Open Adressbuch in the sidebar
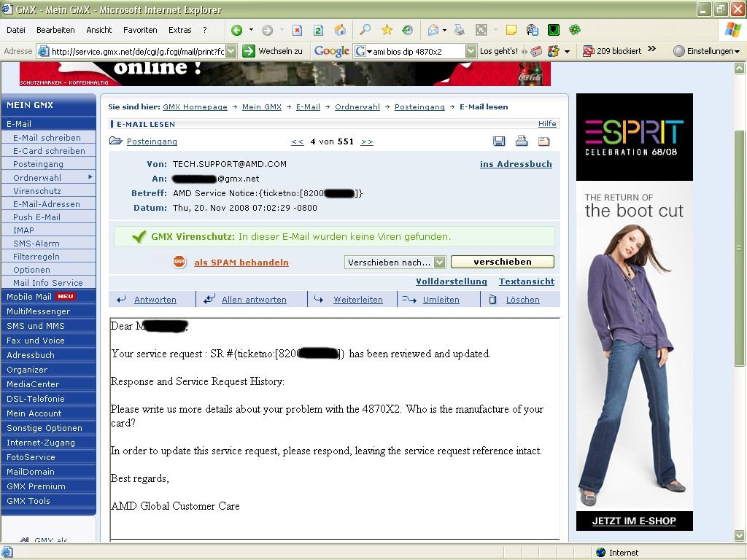 (31, 355)
